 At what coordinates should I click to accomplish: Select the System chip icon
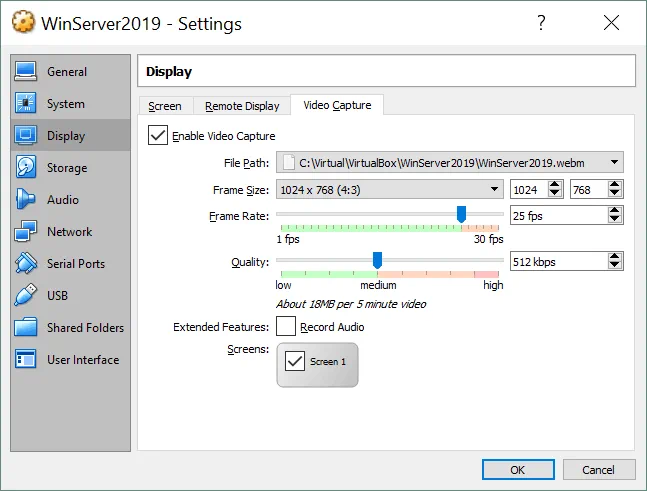(26, 104)
